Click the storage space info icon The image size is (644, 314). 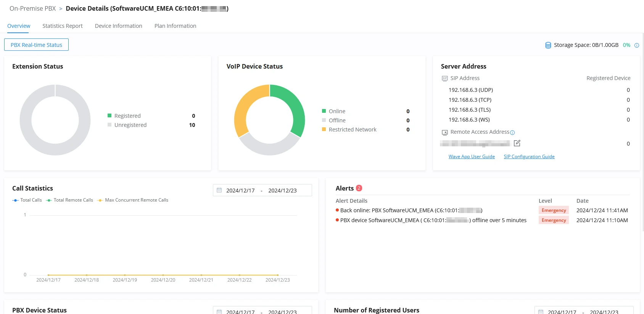[637, 45]
